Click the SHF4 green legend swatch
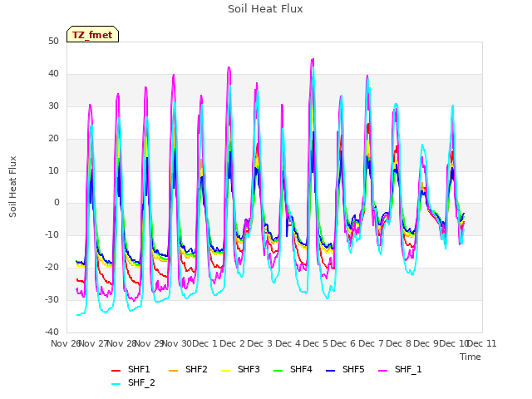 (278, 371)
